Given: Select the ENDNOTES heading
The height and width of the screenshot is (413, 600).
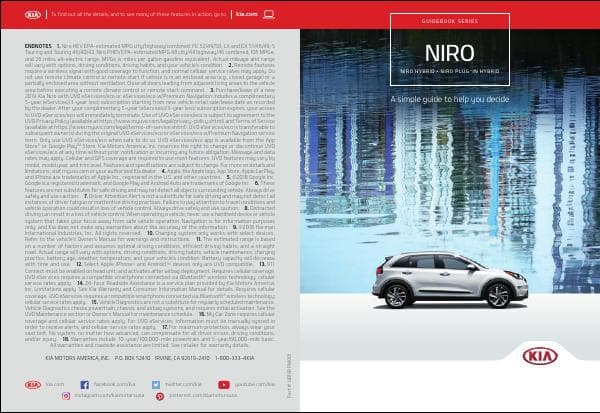Looking at the screenshot, I should point(38,46).
